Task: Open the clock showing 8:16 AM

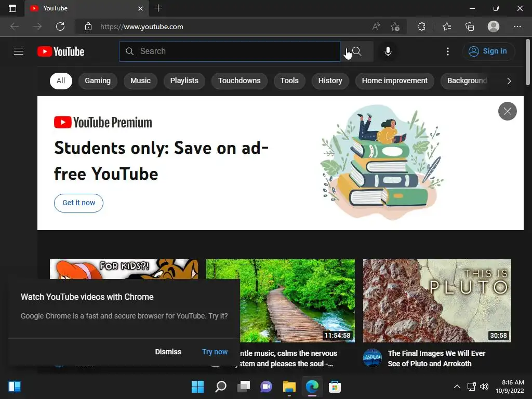Action: tap(510, 387)
